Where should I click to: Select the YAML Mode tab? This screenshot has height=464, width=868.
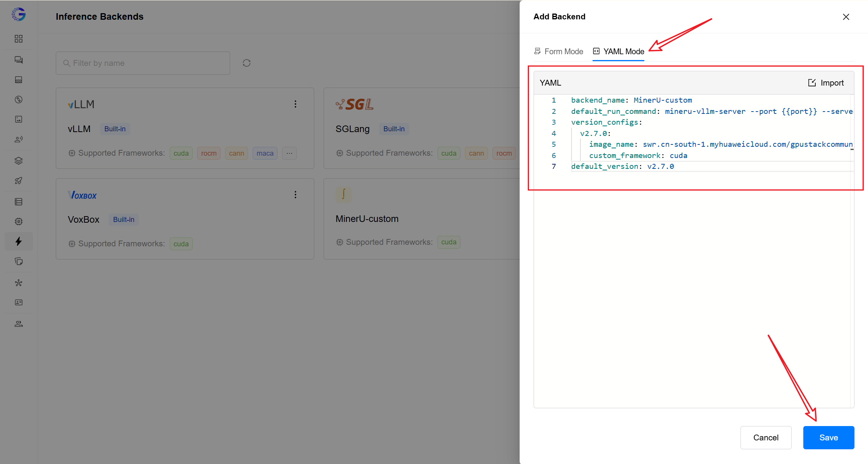[618, 52]
